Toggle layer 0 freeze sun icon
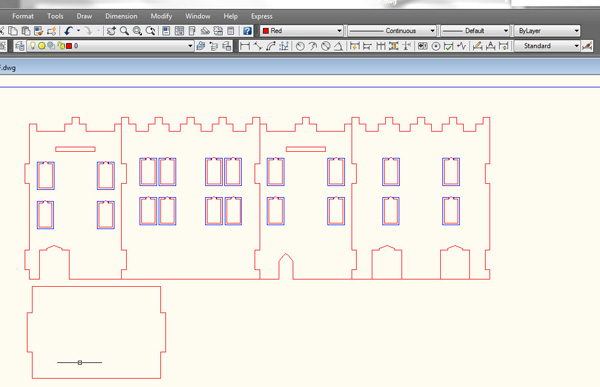Viewport: 600px width, 387px height. [x=41, y=46]
